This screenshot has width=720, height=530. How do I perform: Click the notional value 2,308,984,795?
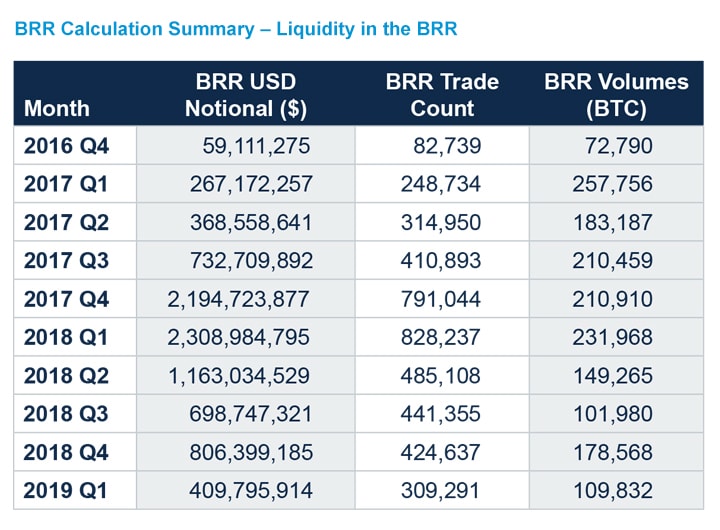coord(241,337)
